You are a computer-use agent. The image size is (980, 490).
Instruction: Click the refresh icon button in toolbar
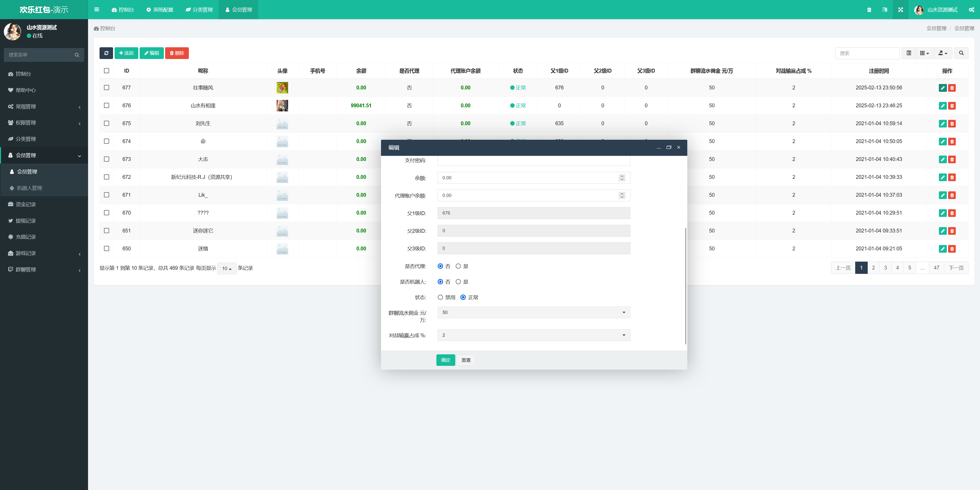[106, 53]
